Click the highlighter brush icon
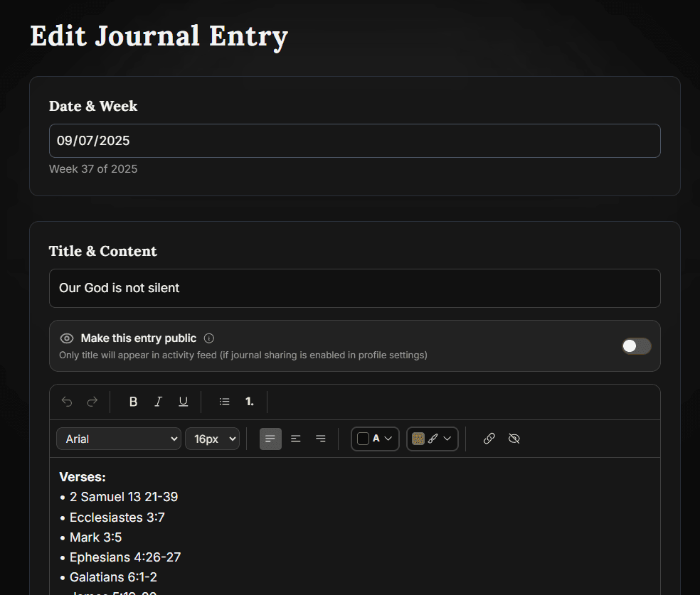The width and height of the screenshot is (700, 595). (x=433, y=439)
